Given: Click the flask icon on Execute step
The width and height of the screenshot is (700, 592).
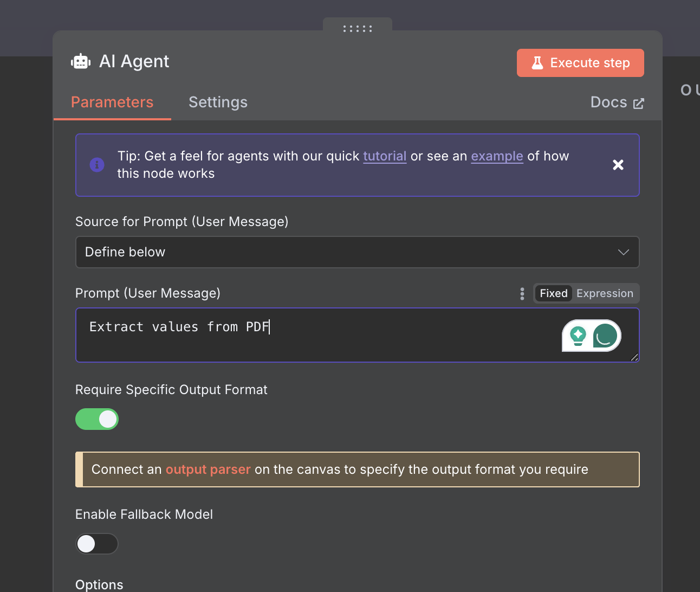Looking at the screenshot, I should [537, 63].
